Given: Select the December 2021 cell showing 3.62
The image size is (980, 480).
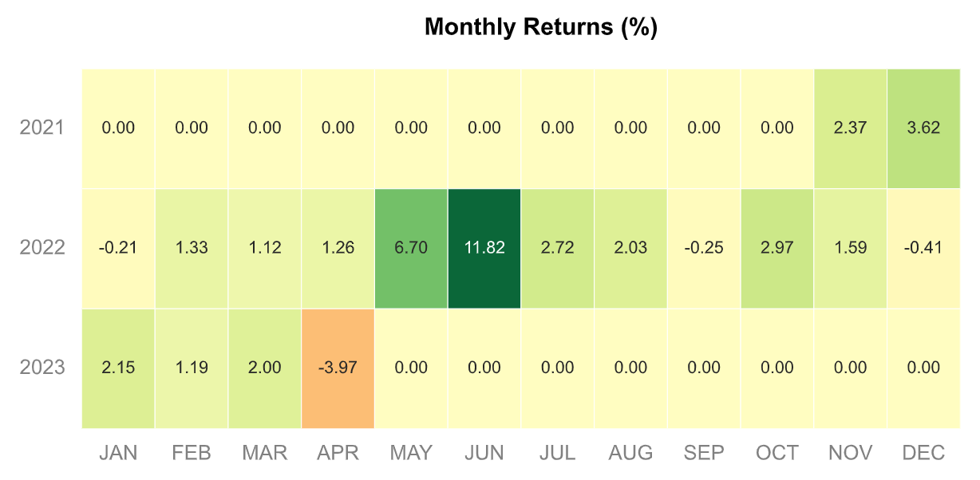Looking at the screenshot, I should (x=923, y=128).
